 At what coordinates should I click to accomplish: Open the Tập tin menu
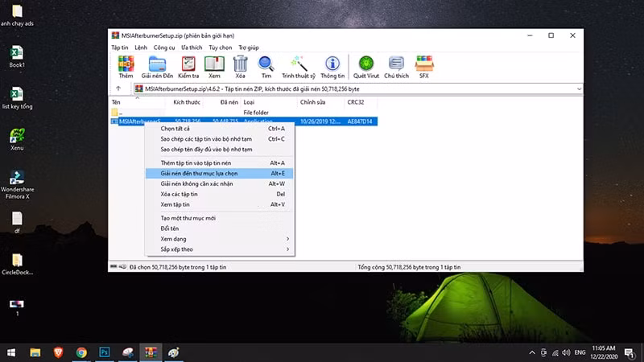tap(119, 47)
